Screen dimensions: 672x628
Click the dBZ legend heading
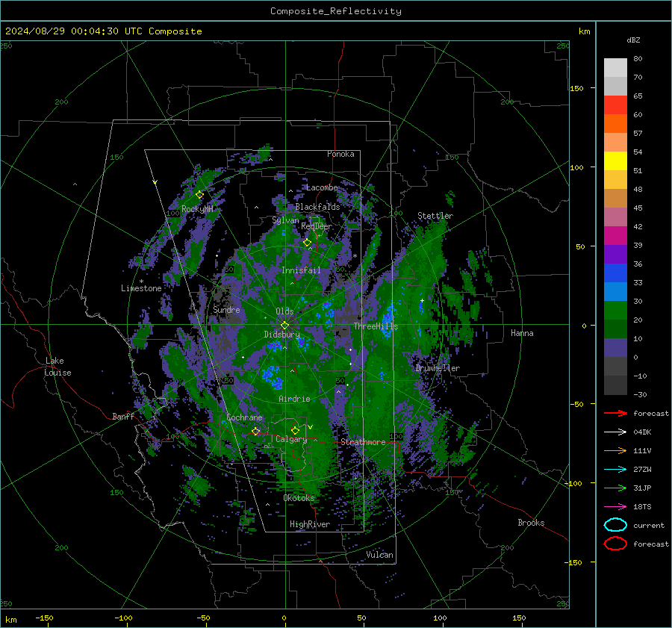pyautogui.click(x=633, y=40)
